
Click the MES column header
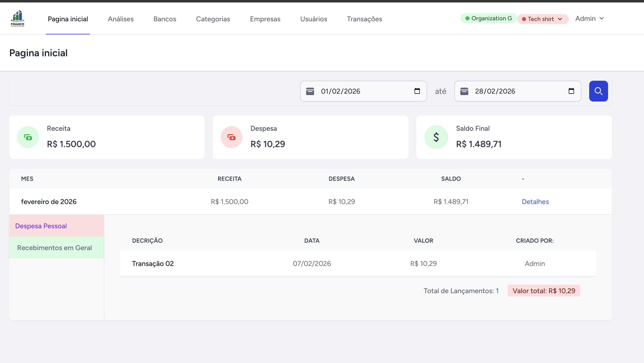27,179
